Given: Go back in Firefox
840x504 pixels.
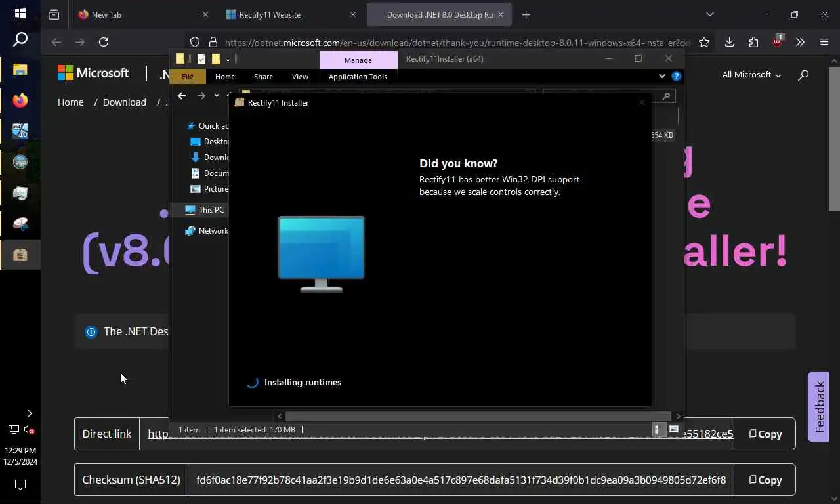Looking at the screenshot, I should tap(56, 42).
